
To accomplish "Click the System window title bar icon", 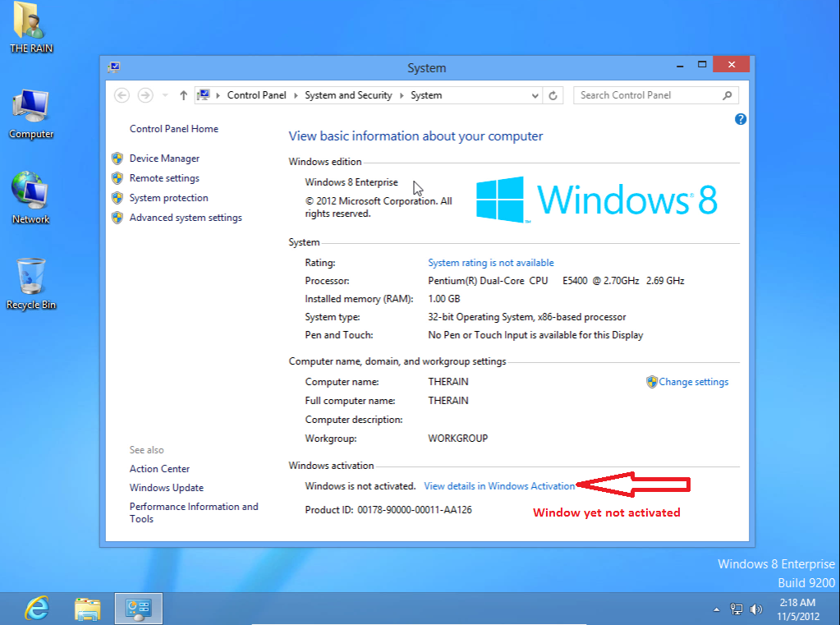I will [x=113, y=67].
